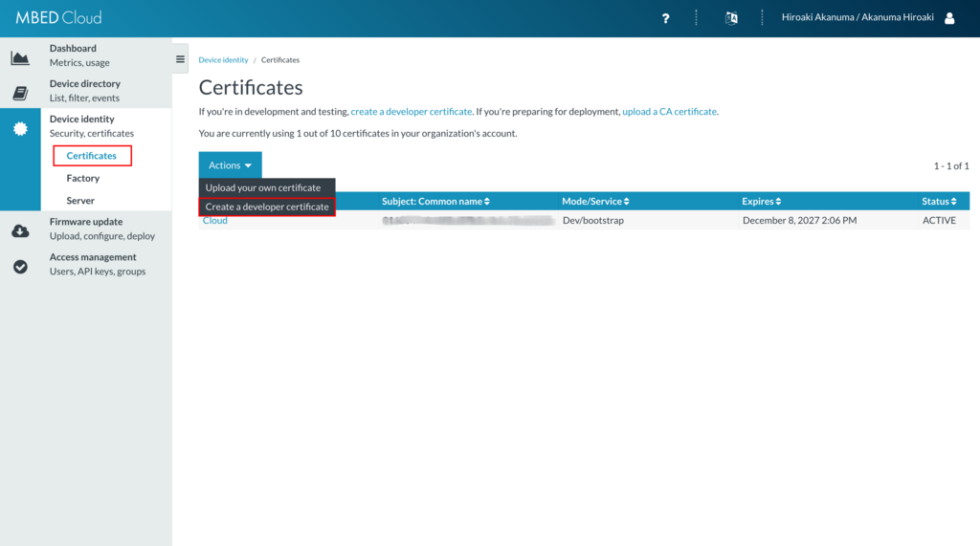Click the 'create a developer certificate' link
980x546 pixels.
click(412, 111)
